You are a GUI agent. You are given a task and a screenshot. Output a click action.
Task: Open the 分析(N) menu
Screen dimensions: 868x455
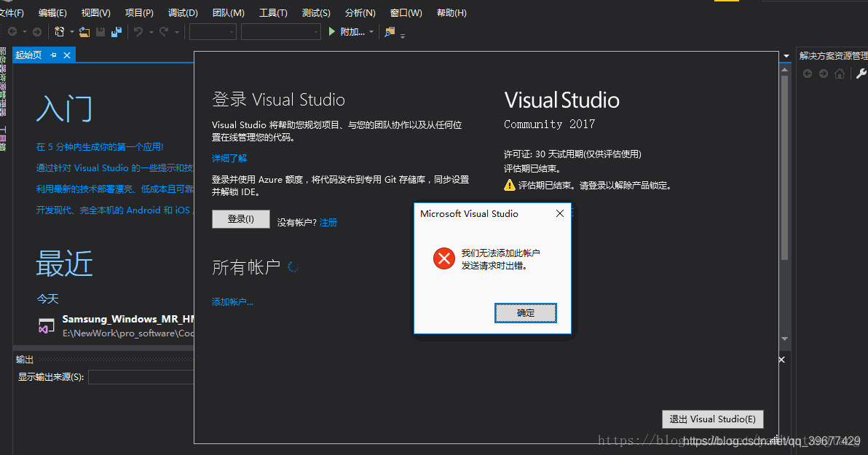click(360, 12)
